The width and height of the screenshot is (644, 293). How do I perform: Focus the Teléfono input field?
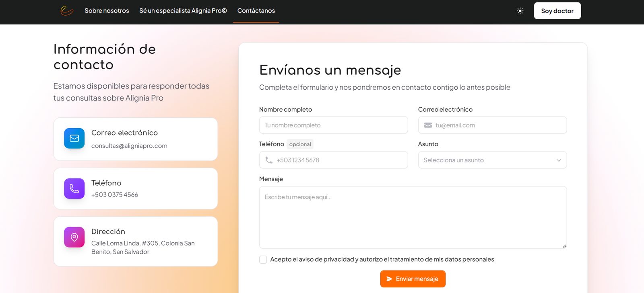333,160
